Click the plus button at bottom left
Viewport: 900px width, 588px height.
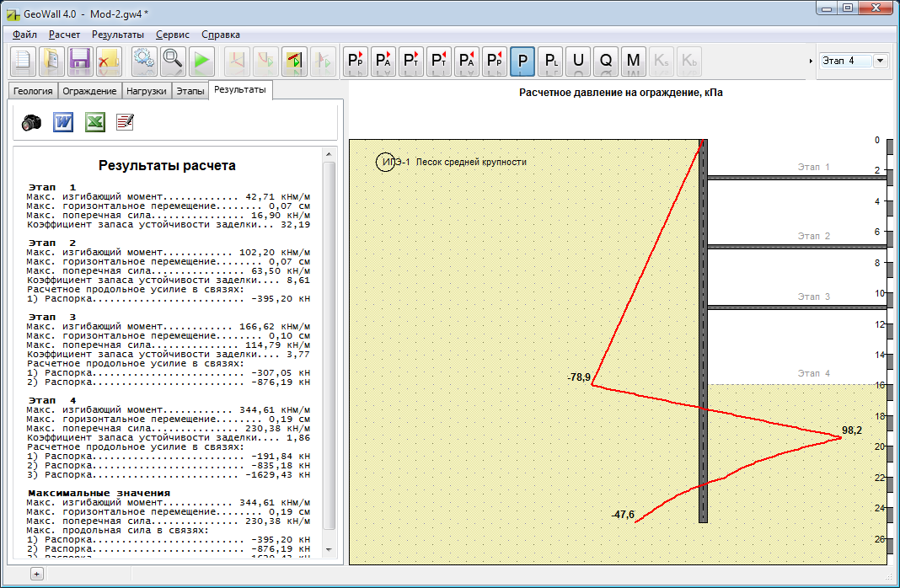coord(36,574)
